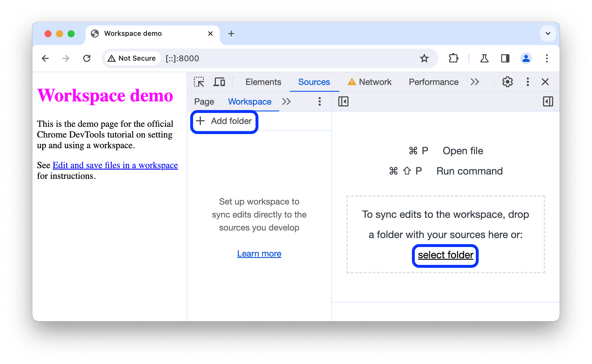Click the collapse panel left icon
The height and width of the screenshot is (364, 592).
click(343, 101)
